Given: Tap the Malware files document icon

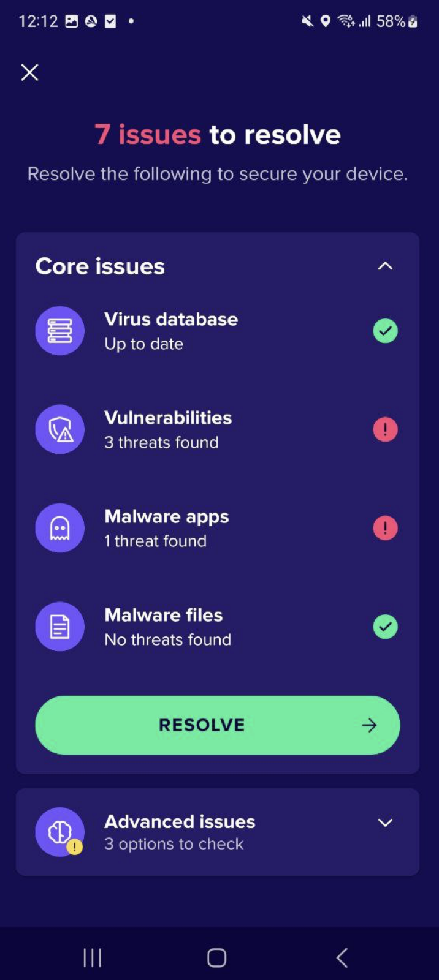Looking at the screenshot, I should click(x=59, y=627).
